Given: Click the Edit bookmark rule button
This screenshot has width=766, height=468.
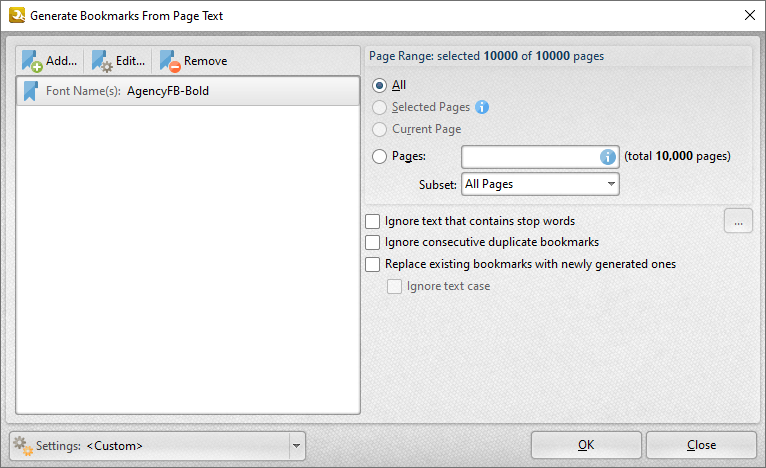Looking at the screenshot, I should click(118, 61).
